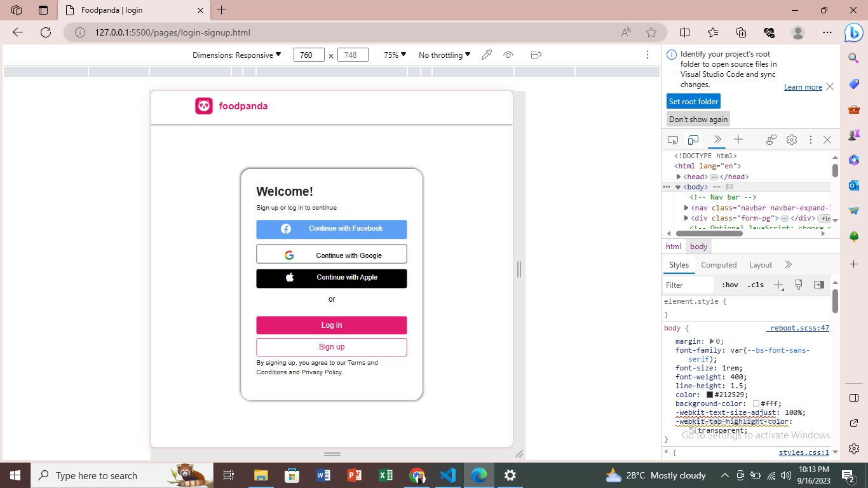This screenshot has height=488, width=868.
Task: Click the #fff background-color swatch
Action: pyautogui.click(x=757, y=403)
